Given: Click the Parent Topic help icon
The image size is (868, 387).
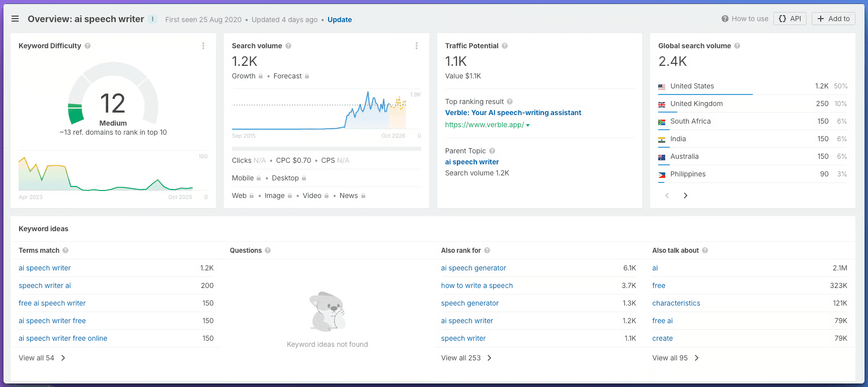Looking at the screenshot, I should point(492,151).
